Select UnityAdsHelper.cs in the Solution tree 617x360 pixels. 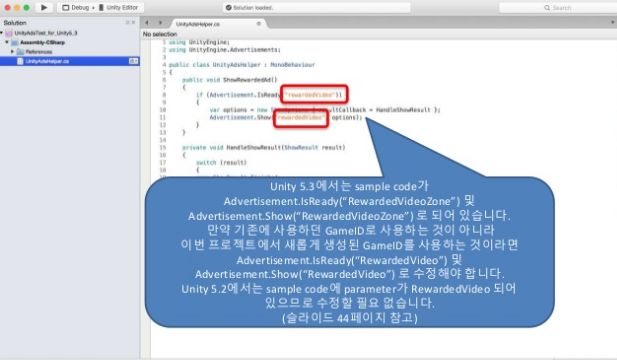point(70,61)
